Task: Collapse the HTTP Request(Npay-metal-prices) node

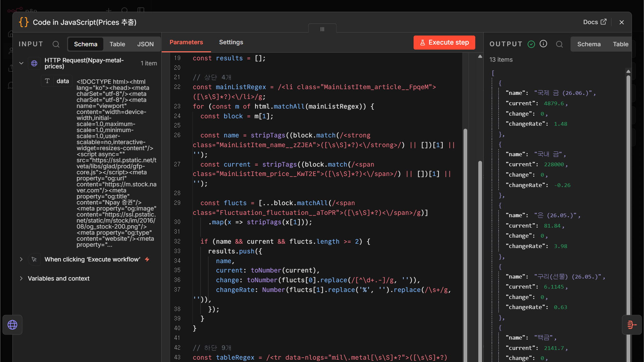Action: 21,63
